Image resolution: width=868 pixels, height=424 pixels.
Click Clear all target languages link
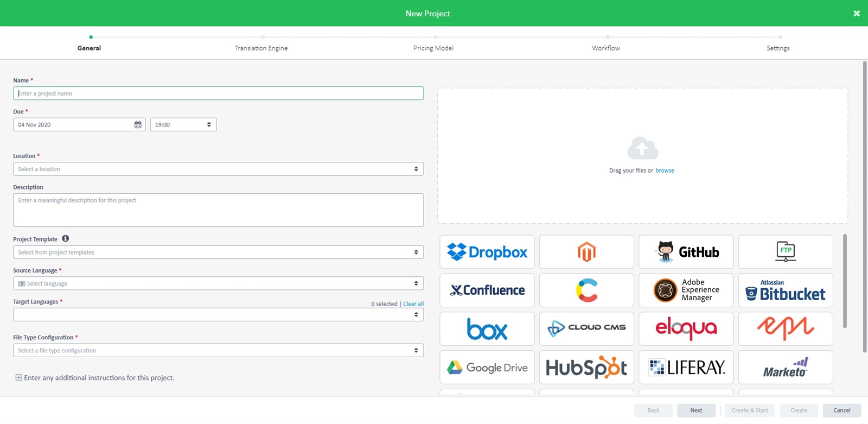[x=413, y=304]
